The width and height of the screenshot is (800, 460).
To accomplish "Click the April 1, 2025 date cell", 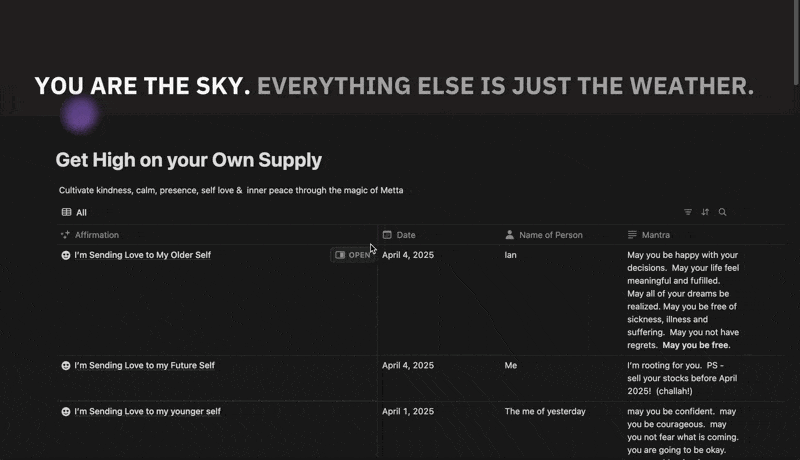I will tap(408, 411).
